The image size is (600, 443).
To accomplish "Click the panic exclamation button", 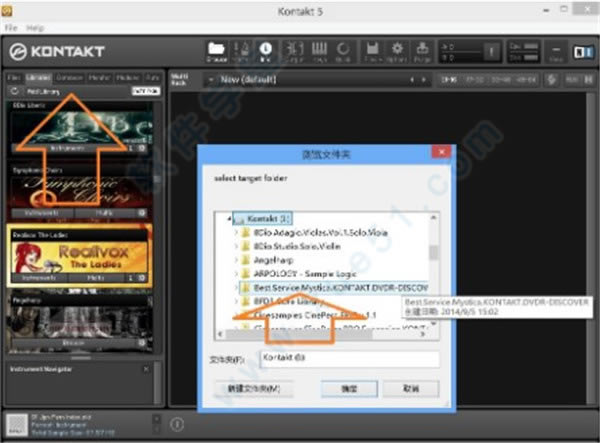I will click(491, 51).
